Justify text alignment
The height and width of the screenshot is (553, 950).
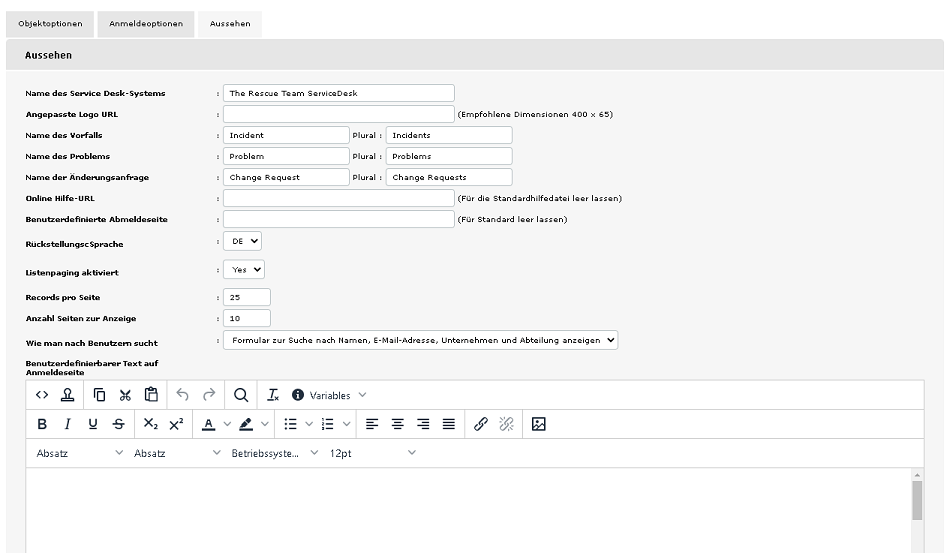point(448,424)
